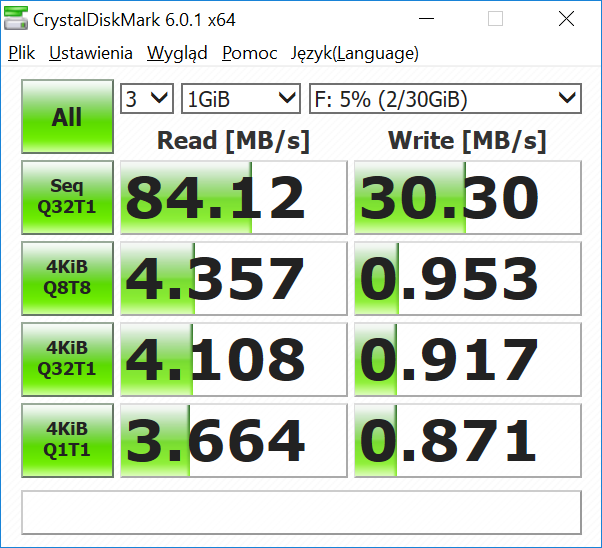
Task: Open the Język(Language) menu
Action: 354,54
